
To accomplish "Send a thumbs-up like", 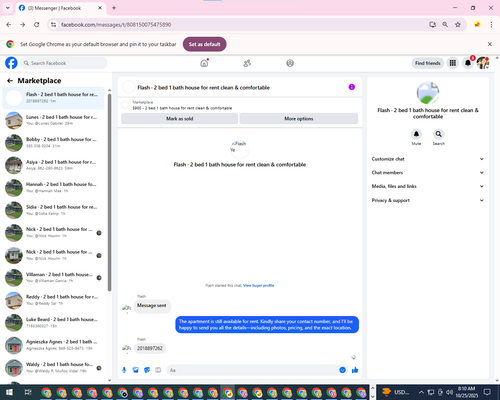I will point(355,370).
